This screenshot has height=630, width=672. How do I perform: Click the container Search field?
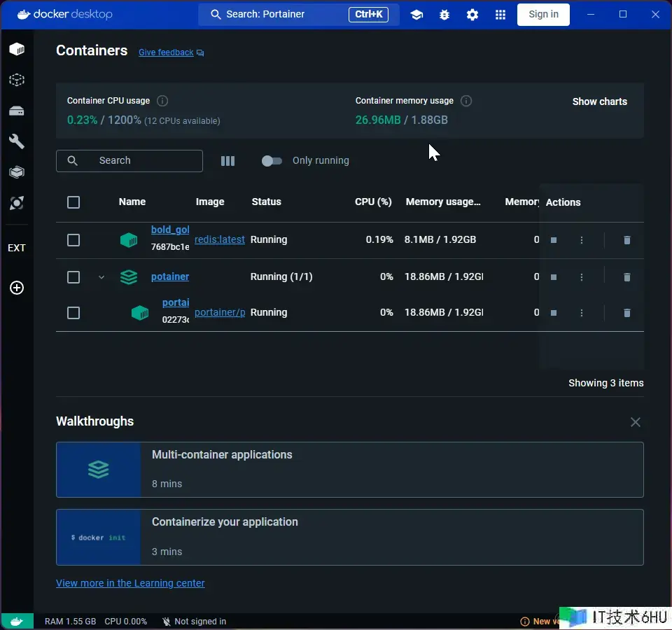pyautogui.click(x=129, y=161)
